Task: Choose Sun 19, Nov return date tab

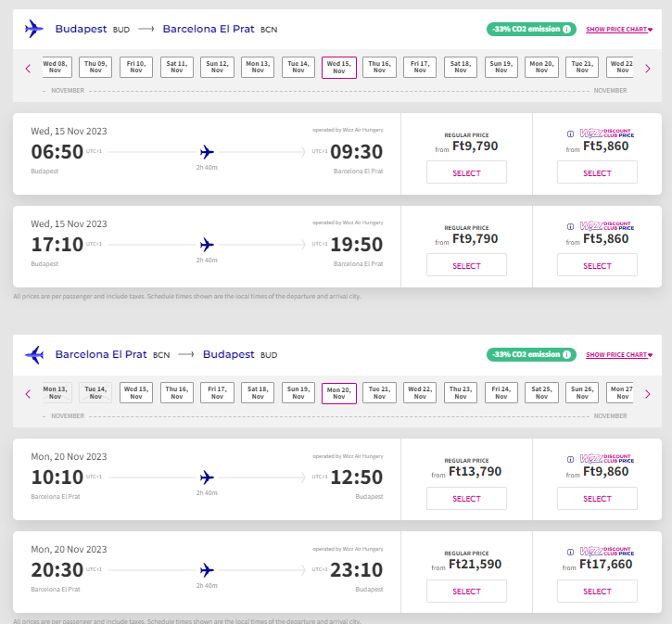Action: pyautogui.click(x=298, y=392)
